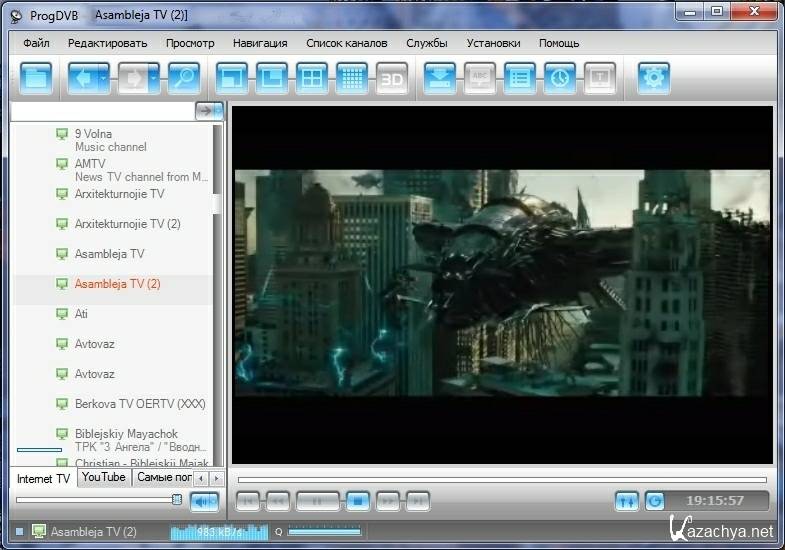Click the channel search input field
The width and height of the screenshot is (785, 550).
pyautogui.click(x=100, y=111)
